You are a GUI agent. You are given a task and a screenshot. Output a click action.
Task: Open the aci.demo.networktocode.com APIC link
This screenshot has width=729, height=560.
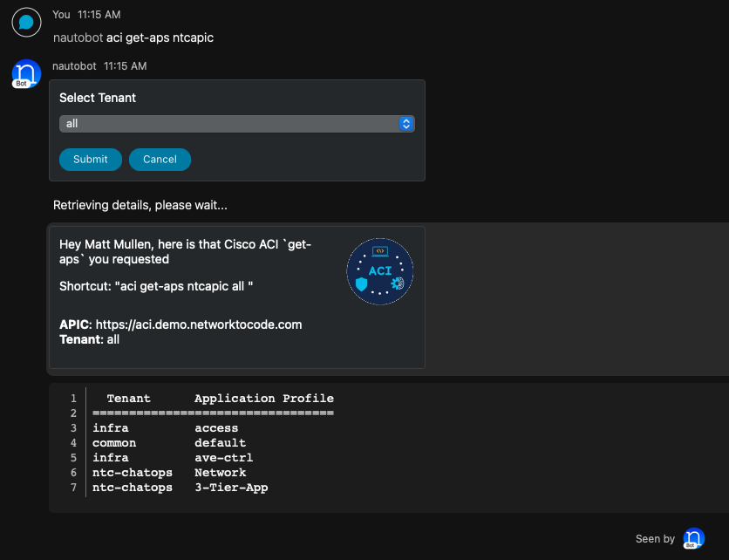click(x=199, y=324)
